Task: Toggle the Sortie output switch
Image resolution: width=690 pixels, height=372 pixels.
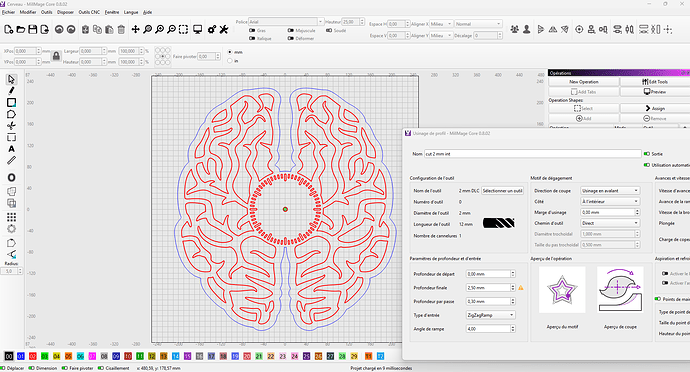Action: tap(647, 154)
